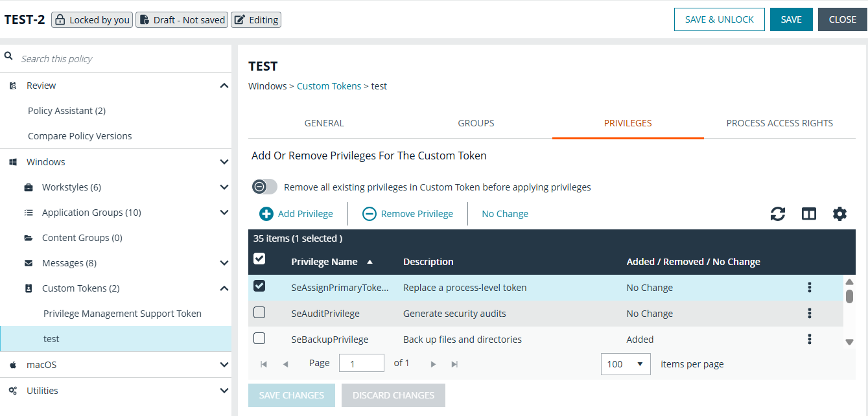This screenshot has width=868, height=416.
Task: Click the lock icon in Locked by you
Action: [x=60, y=20]
